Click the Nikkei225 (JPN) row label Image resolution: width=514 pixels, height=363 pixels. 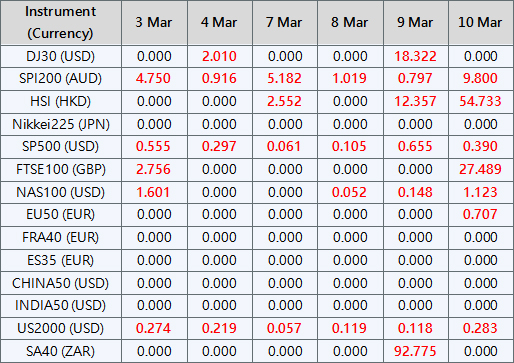(x=61, y=124)
